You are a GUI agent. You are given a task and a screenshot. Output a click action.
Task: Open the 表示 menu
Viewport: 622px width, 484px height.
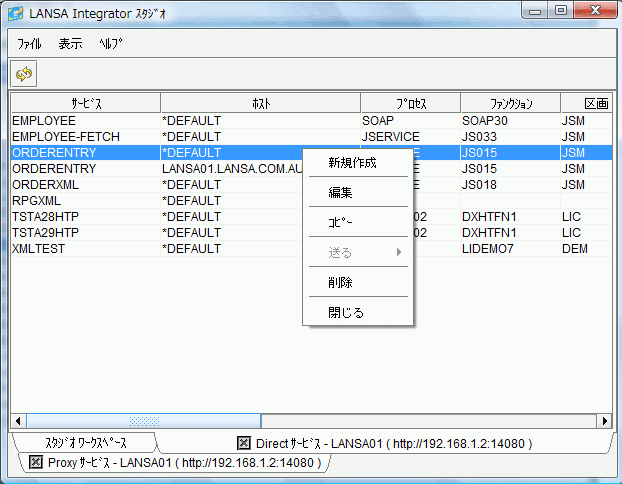pyautogui.click(x=70, y=44)
